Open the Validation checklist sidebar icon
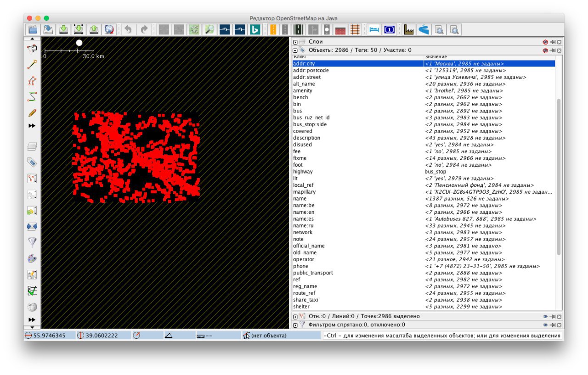Viewport: 588px width, 375px height. click(x=32, y=291)
